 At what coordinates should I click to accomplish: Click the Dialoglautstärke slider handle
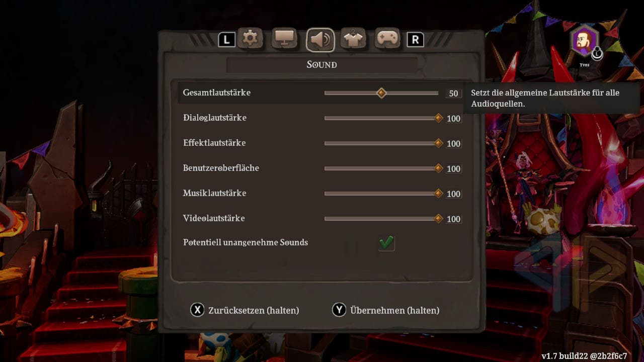click(x=438, y=118)
